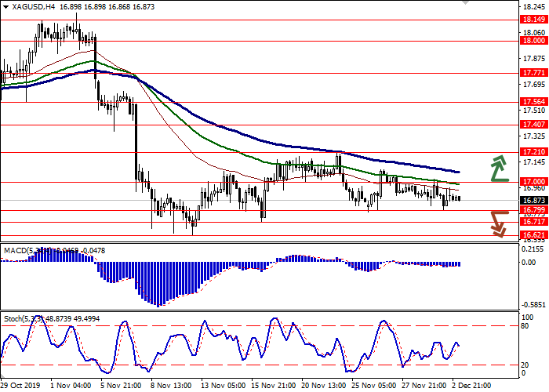549x392 pixels.
Task: Click the red downward arrow icon
Action: (499, 223)
